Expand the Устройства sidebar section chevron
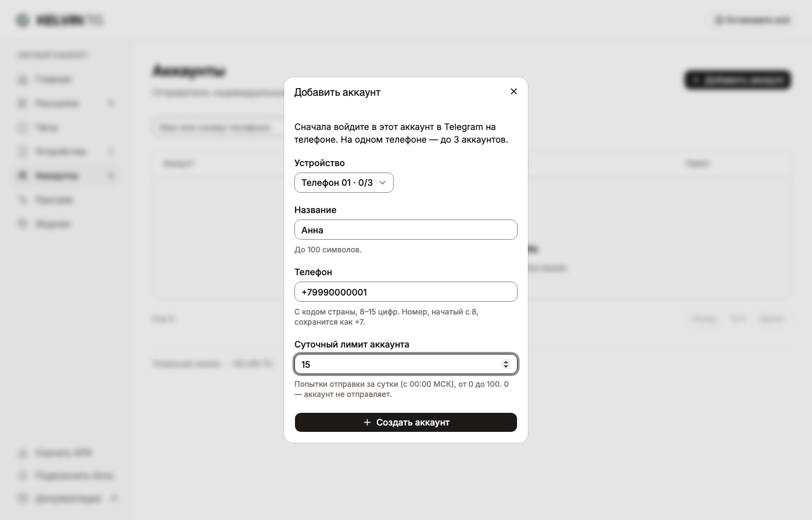This screenshot has width=812, height=520. pyautogui.click(x=111, y=152)
